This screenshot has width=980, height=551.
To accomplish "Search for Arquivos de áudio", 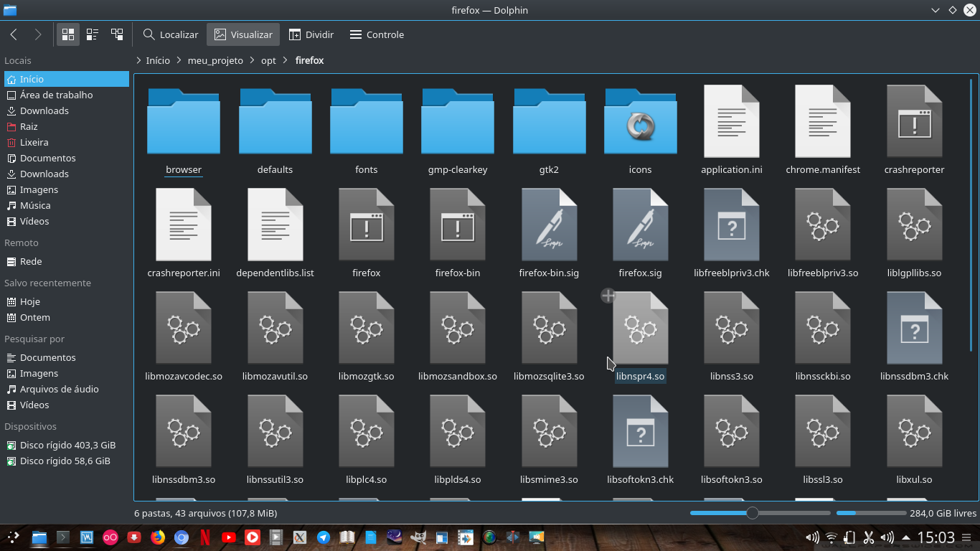I will pyautogui.click(x=67, y=389).
